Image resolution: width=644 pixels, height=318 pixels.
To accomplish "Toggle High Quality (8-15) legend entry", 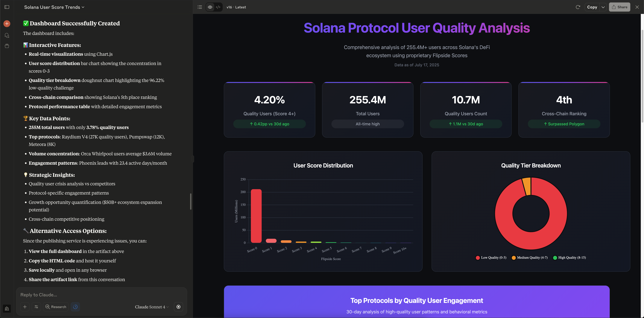I will tap(569, 257).
